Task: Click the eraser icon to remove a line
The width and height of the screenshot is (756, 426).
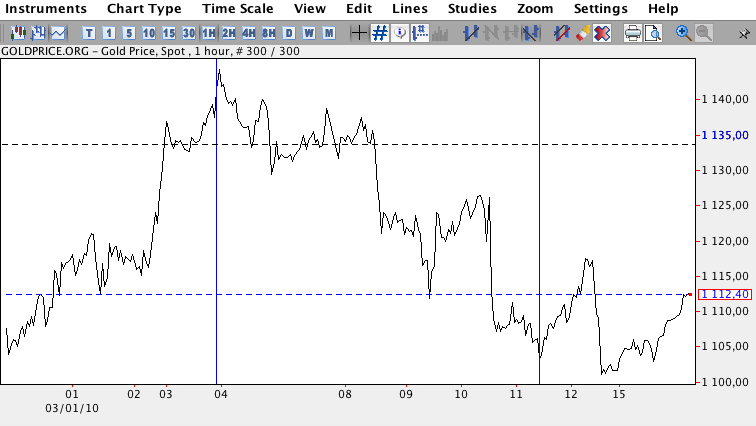Action: click(582, 33)
